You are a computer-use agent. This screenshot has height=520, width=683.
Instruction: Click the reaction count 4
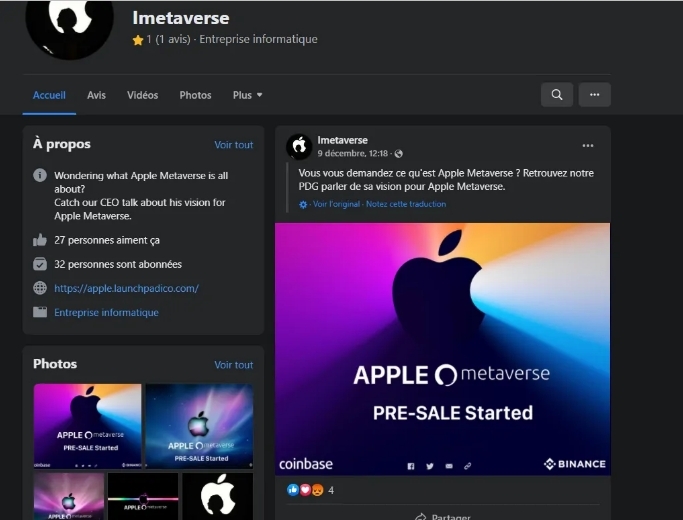pos(331,490)
